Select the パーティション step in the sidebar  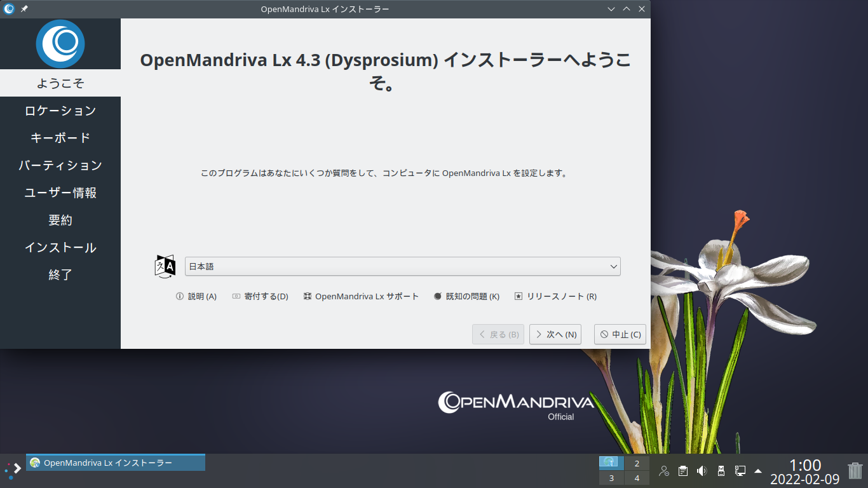pyautogui.click(x=60, y=165)
